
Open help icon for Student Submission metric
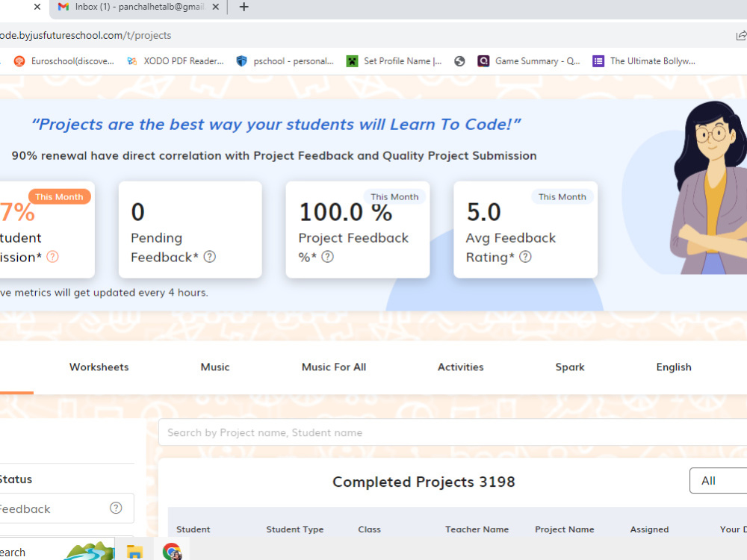tap(53, 257)
